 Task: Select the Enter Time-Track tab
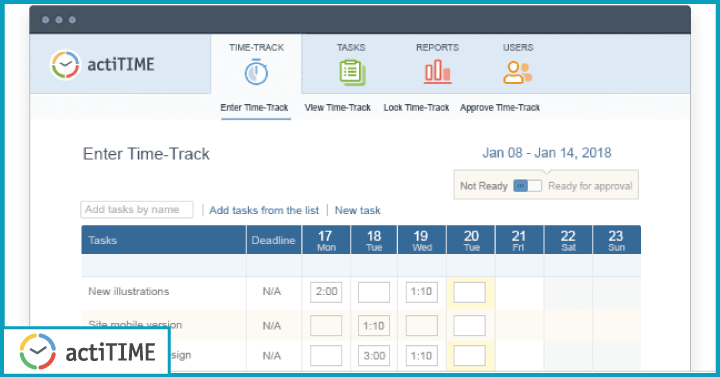pyautogui.click(x=254, y=107)
